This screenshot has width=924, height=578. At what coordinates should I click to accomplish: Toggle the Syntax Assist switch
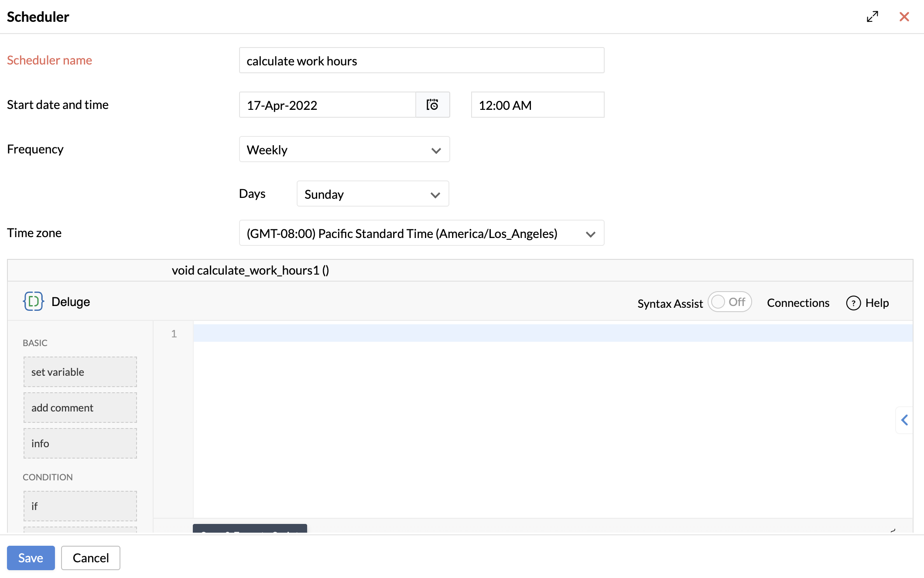coord(729,302)
